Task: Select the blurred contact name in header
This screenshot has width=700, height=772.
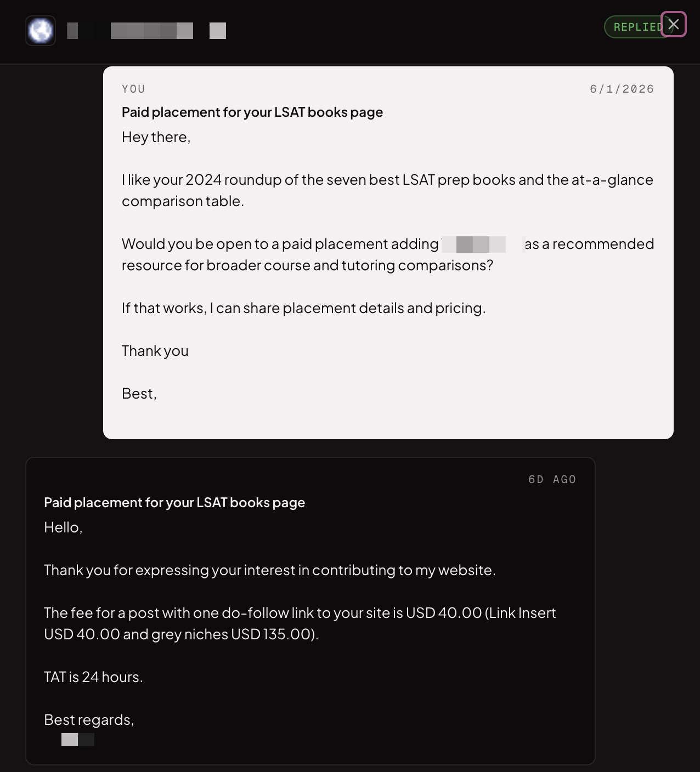Action: click(x=130, y=31)
